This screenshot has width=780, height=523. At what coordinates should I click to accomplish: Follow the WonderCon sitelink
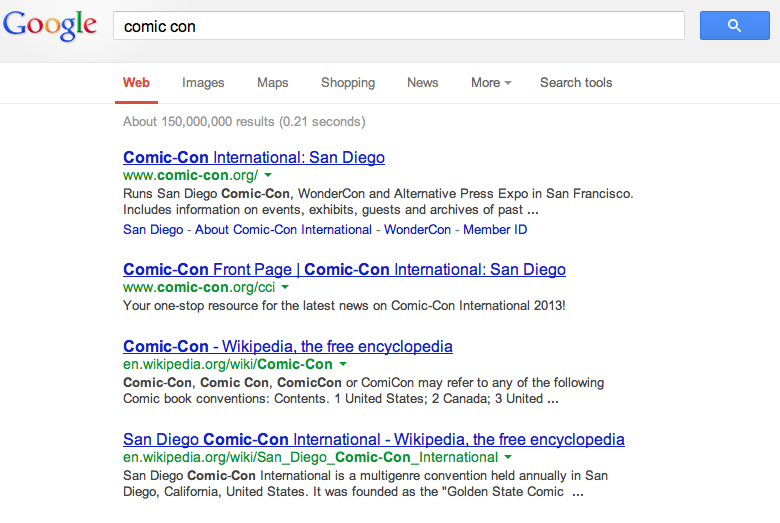(x=417, y=229)
